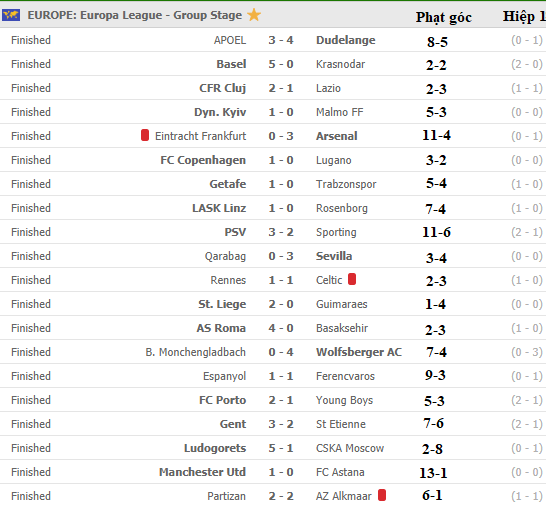The width and height of the screenshot is (546, 507).
Task: Click the red card icon next to Celtic
Action: tap(352, 279)
